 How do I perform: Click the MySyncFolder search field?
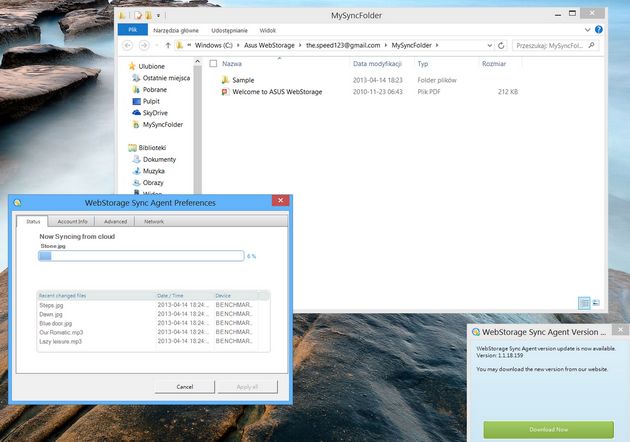(555, 45)
